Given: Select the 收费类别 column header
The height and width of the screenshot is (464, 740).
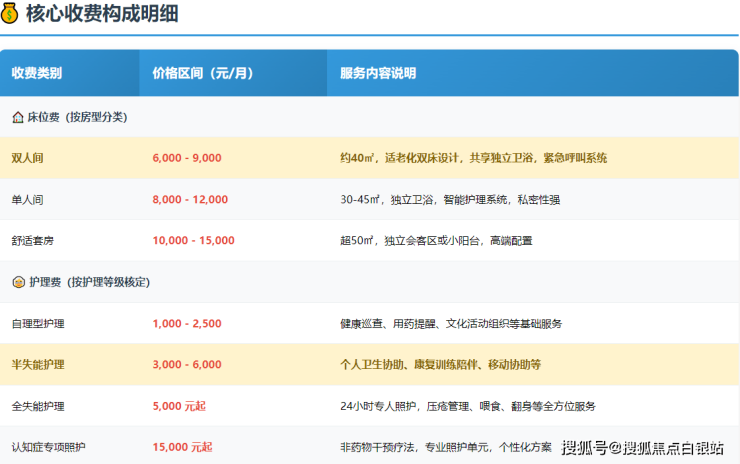Looking at the screenshot, I should point(36,73).
